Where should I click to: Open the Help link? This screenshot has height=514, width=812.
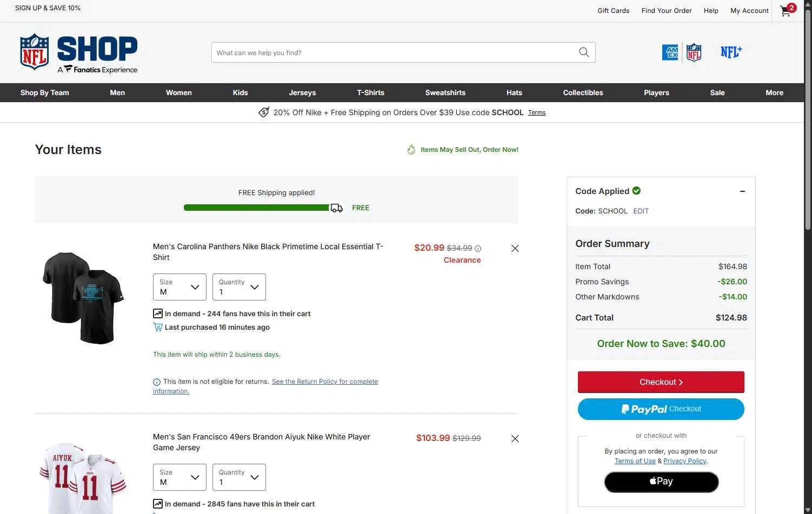[711, 10]
